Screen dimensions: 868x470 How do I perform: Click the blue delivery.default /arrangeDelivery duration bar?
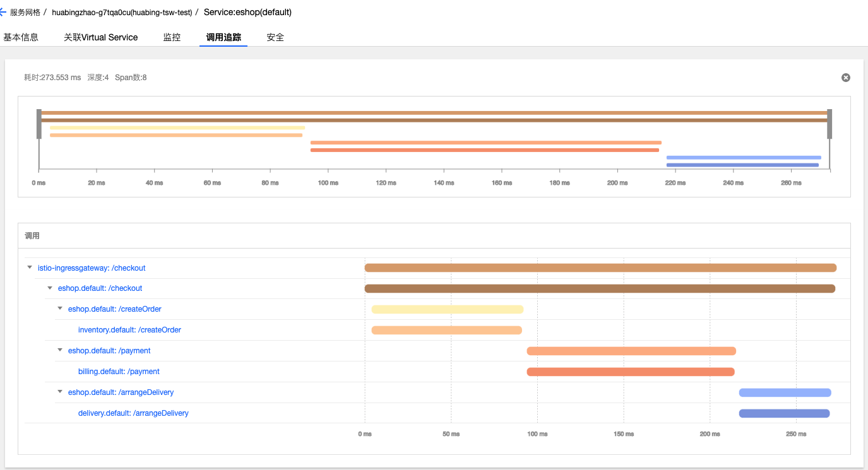(x=784, y=413)
